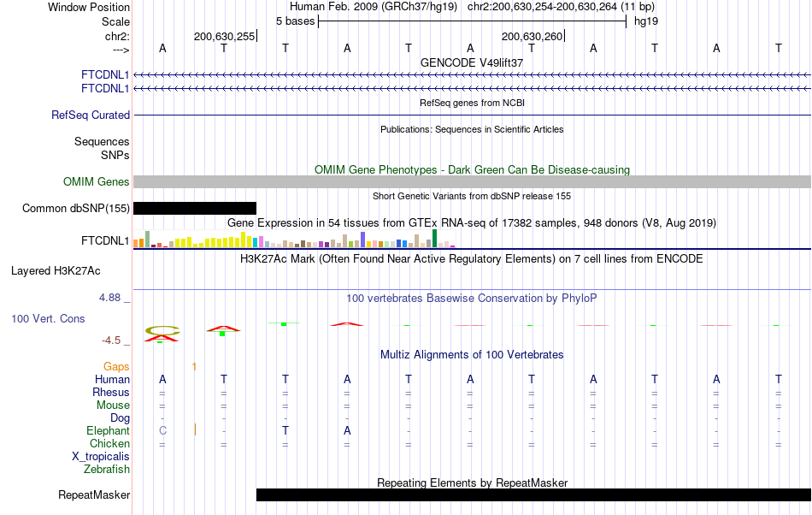Click the magenta last bar in GTEx chart
Image resolution: width=812 pixels, height=515 pixels.
(x=453, y=246)
